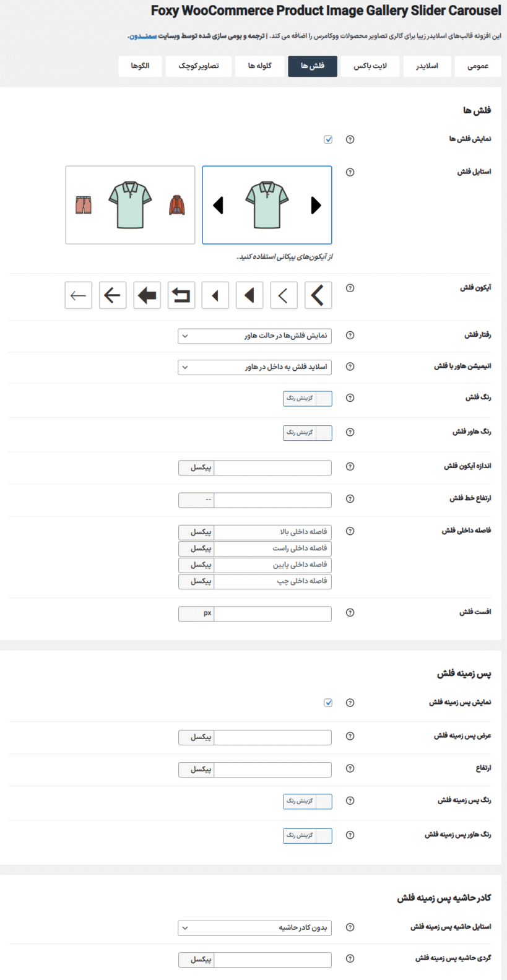Screen dimensions: 507x980
Task: Open help icon for آیکون فلش
Action: tap(350, 288)
